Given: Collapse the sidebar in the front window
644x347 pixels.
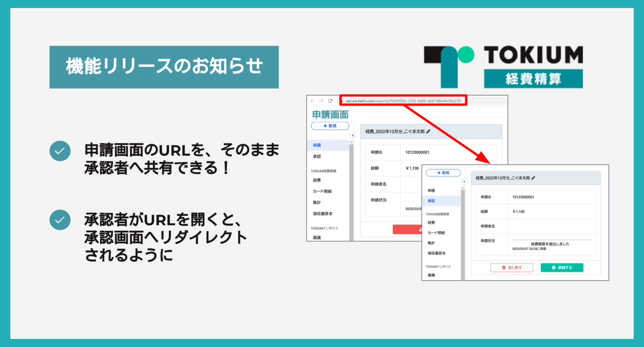Looking at the screenshot, I should [465, 181].
